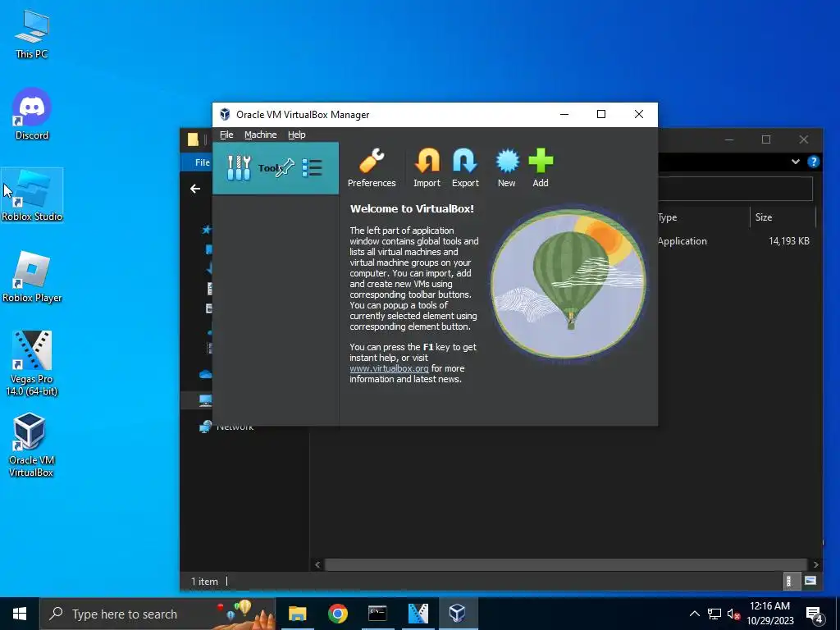Open the File menu in VirtualBox
The height and width of the screenshot is (630, 840).
coord(226,135)
